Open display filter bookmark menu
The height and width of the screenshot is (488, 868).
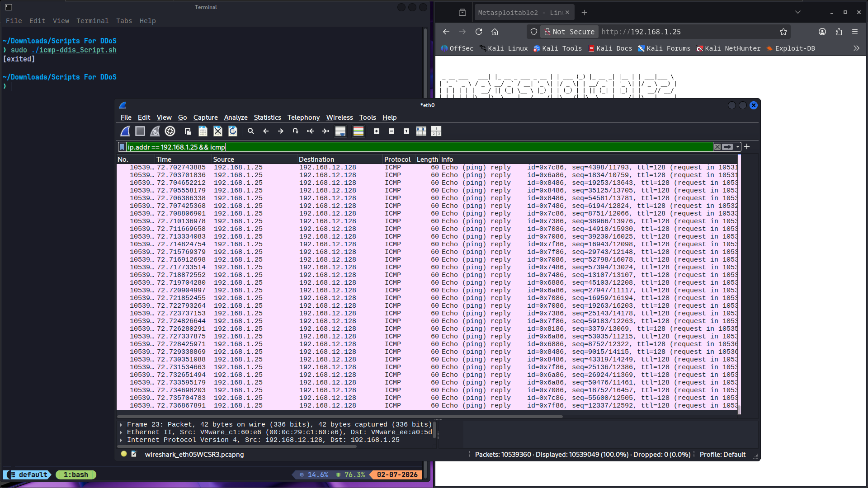[x=122, y=147]
